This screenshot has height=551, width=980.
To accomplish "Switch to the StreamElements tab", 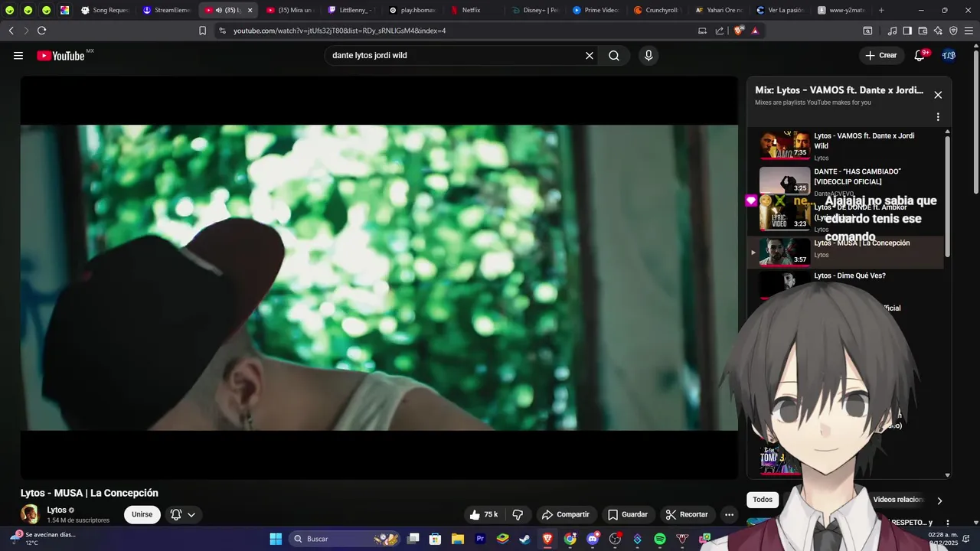I will tap(168, 10).
